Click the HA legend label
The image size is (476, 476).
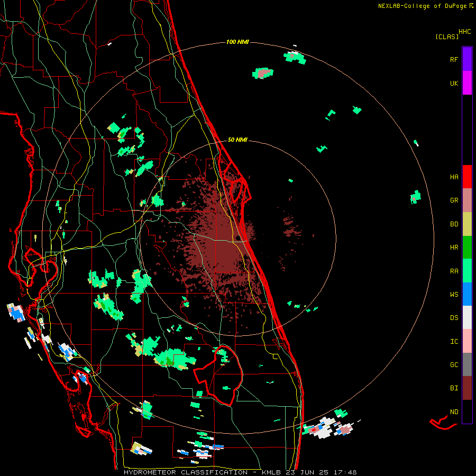pyautogui.click(x=454, y=177)
